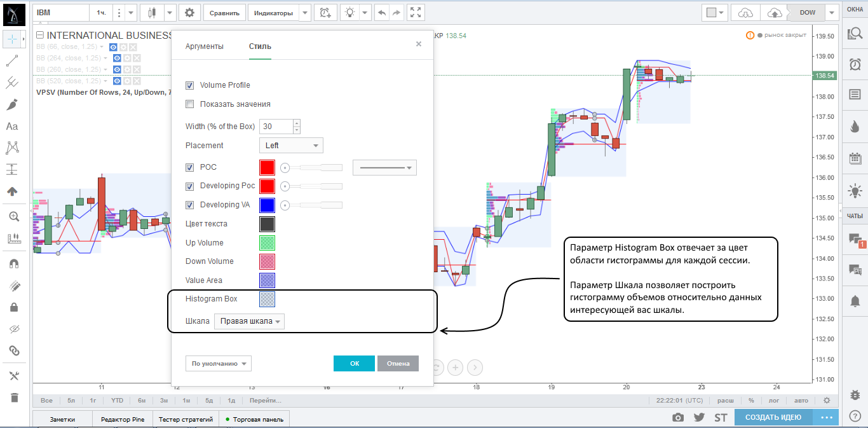Click the redo arrow in top toolbar
Image resolution: width=868 pixels, height=428 pixels.
[x=397, y=12]
